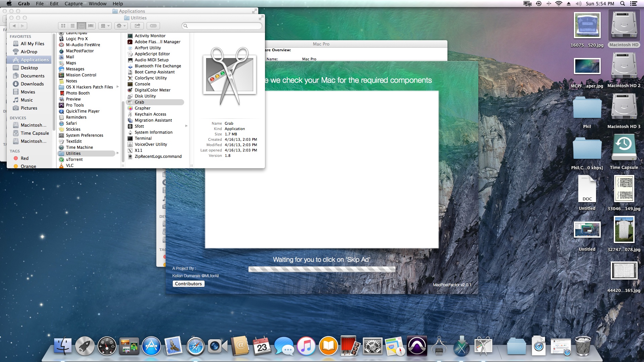
Task: Switch Finder to Cover Flow view
Action: (x=91, y=26)
